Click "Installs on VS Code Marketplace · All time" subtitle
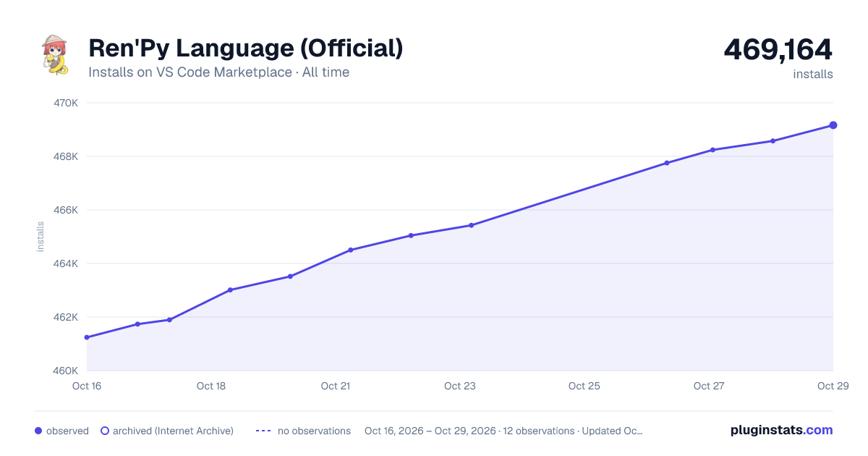This screenshot has width=868, height=456. click(218, 72)
